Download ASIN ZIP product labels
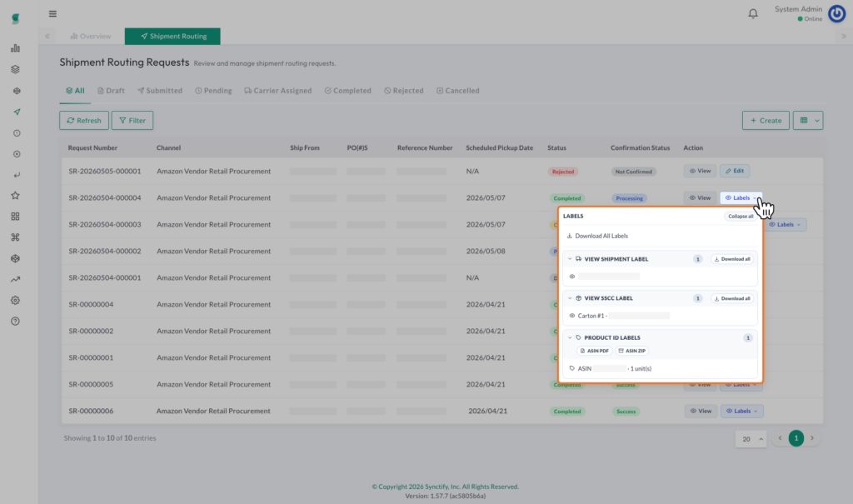Viewport: 853px width, 504px height. click(x=632, y=351)
